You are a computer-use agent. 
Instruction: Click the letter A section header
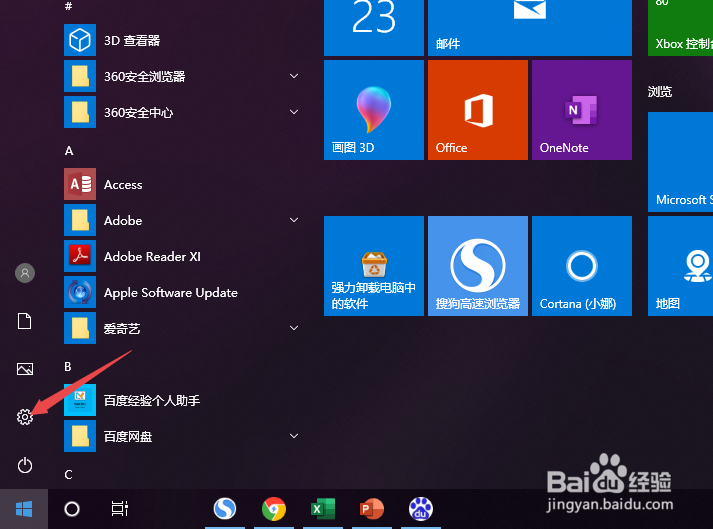pyautogui.click(x=69, y=151)
